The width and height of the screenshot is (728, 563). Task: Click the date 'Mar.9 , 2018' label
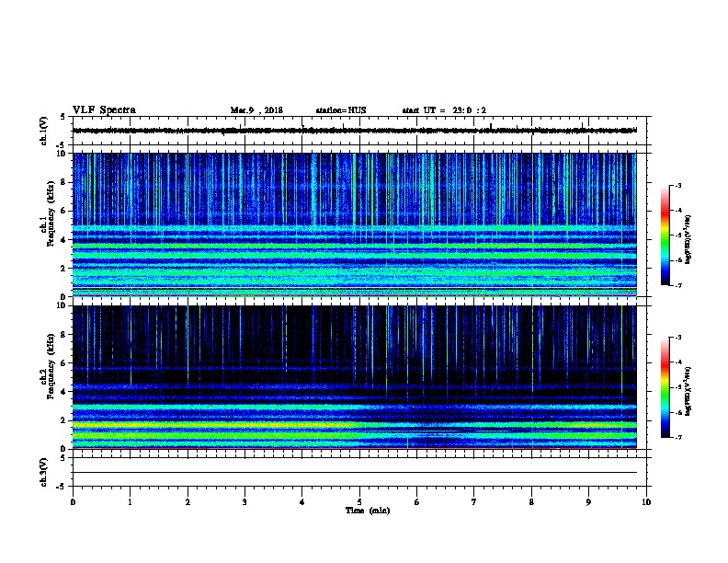pos(256,110)
